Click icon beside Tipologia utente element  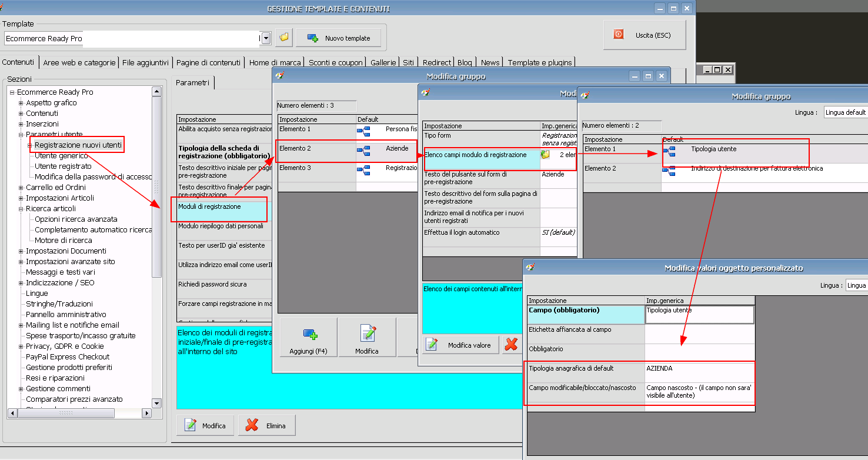coord(669,150)
